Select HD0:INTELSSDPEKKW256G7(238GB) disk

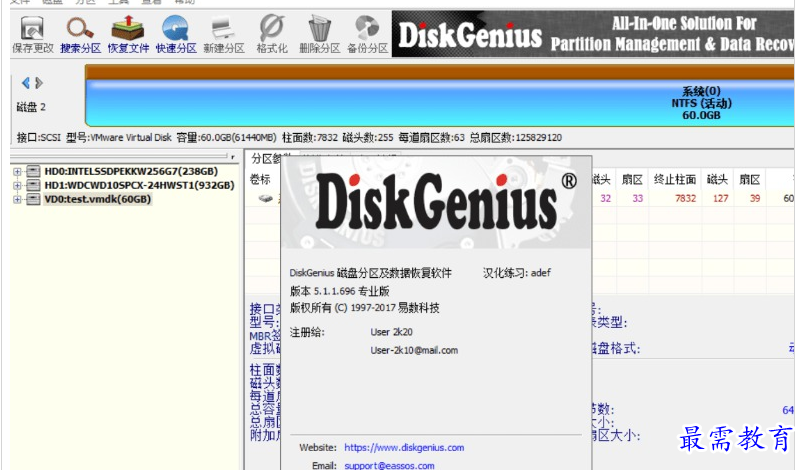[131, 172]
